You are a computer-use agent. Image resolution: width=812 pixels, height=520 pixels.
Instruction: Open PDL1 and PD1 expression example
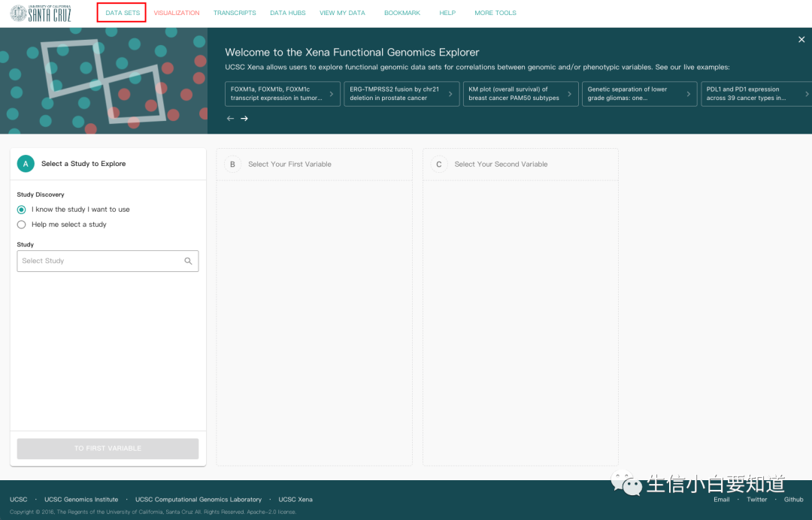click(x=756, y=94)
